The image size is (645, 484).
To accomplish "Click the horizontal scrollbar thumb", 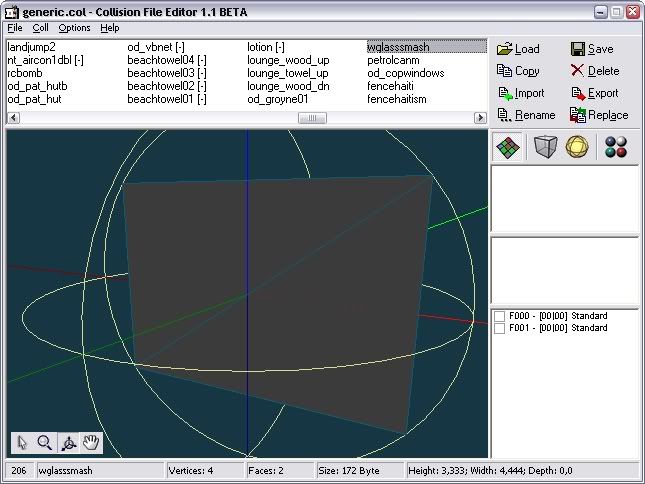I will pyautogui.click(x=312, y=118).
